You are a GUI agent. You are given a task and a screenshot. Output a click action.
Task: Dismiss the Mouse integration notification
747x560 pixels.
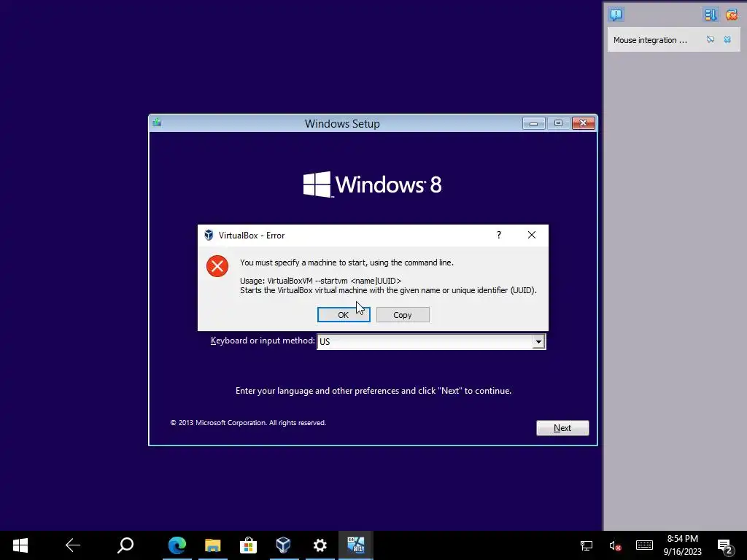727,39
